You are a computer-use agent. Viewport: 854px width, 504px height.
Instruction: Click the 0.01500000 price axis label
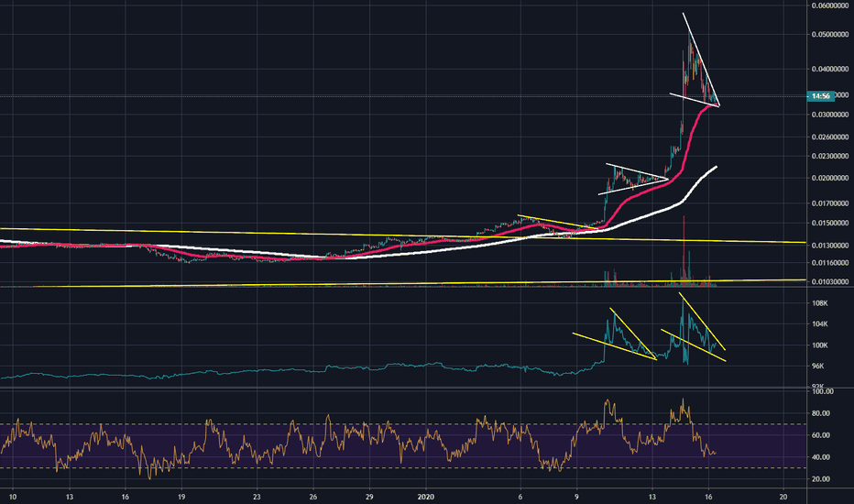pyautogui.click(x=830, y=223)
